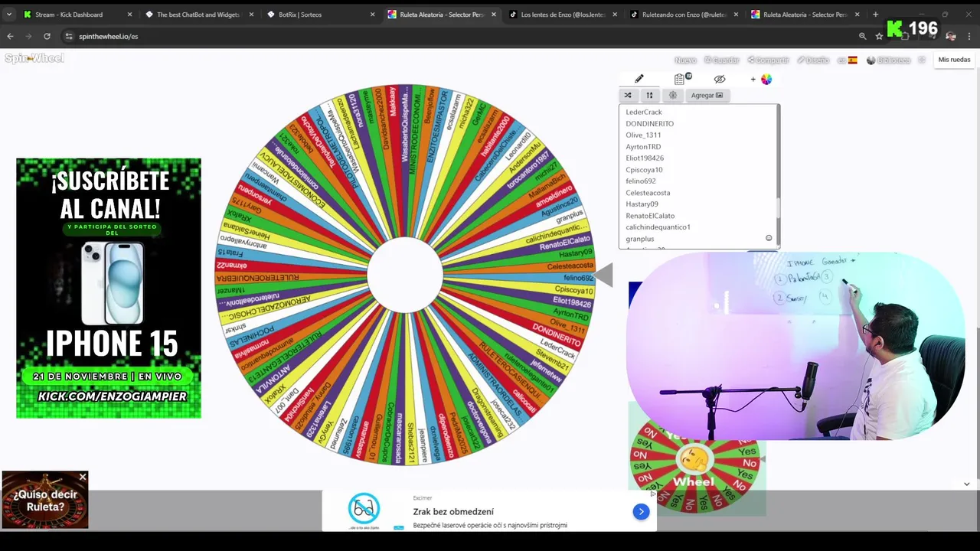Open the tab search dropdown arrow
Screen dimensions: 980x551
(8, 15)
